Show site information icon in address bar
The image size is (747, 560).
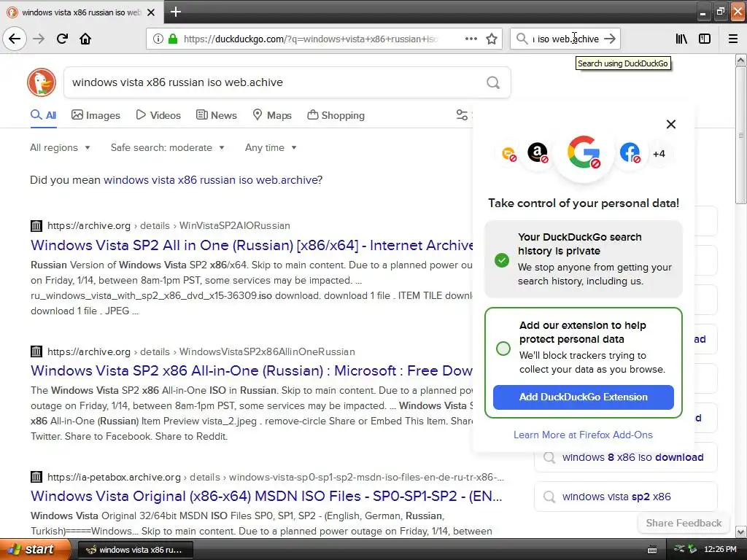click(158, 39)
